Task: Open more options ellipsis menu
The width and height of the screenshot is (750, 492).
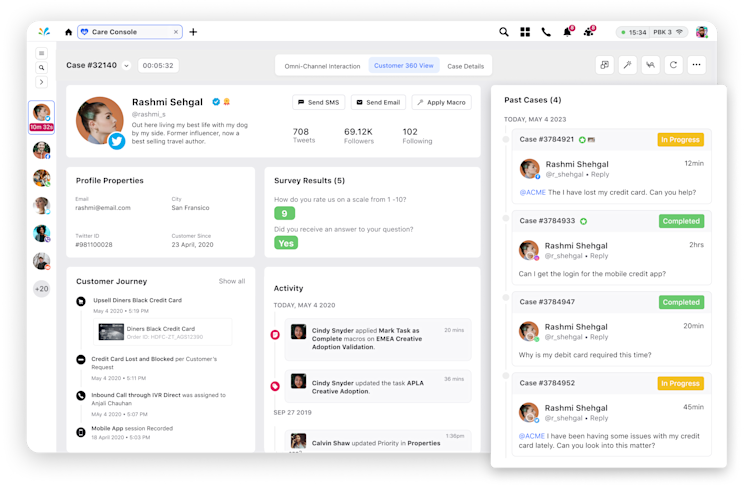Action: tap(696, 65)
